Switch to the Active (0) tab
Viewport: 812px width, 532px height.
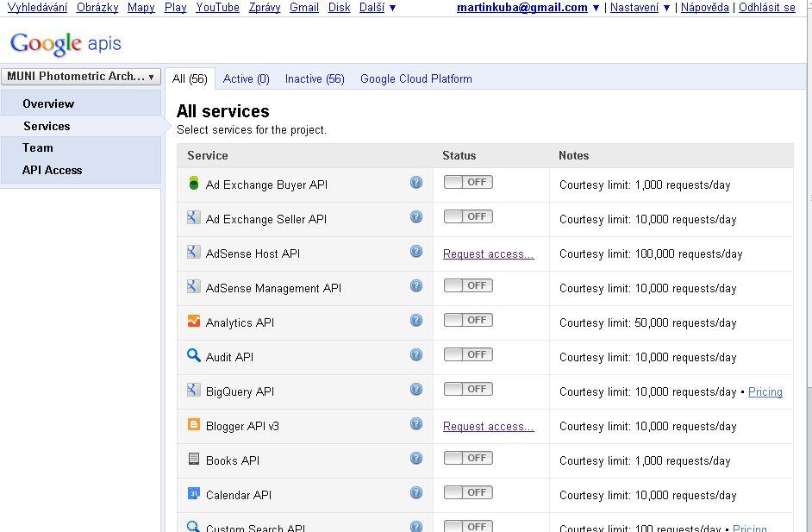click(246, 78)
